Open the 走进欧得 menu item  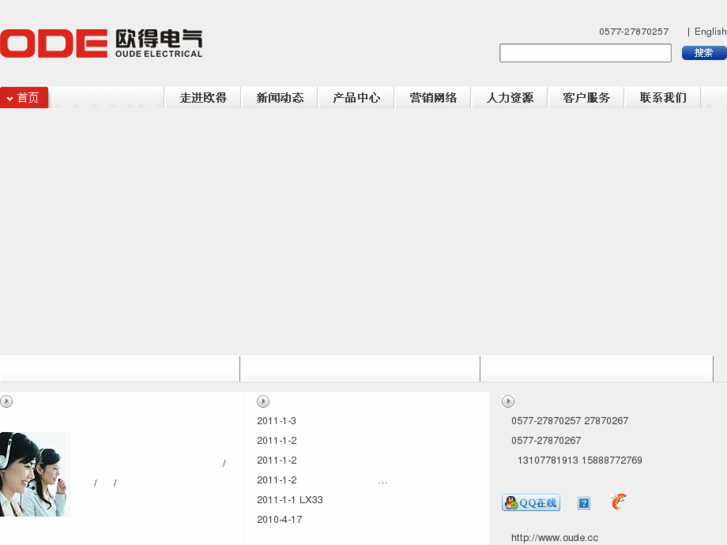[x=203, y=97]
